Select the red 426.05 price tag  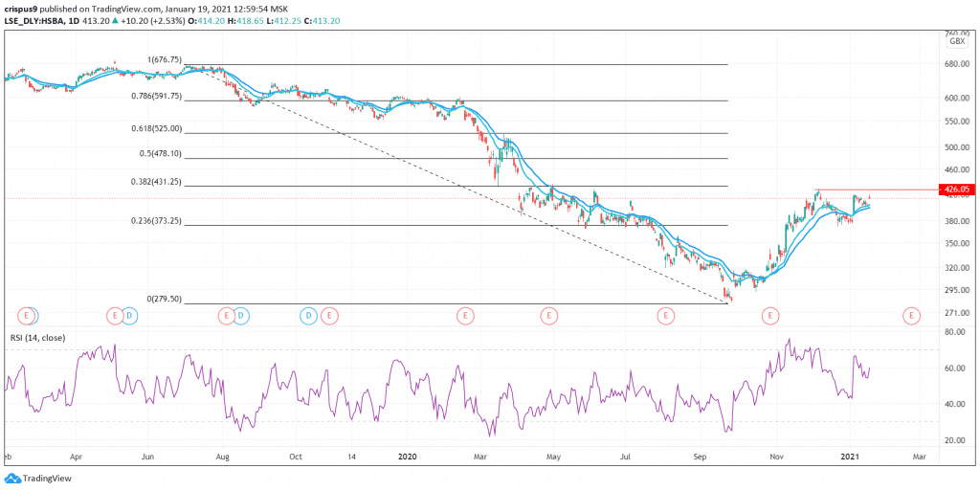(957, 190)
